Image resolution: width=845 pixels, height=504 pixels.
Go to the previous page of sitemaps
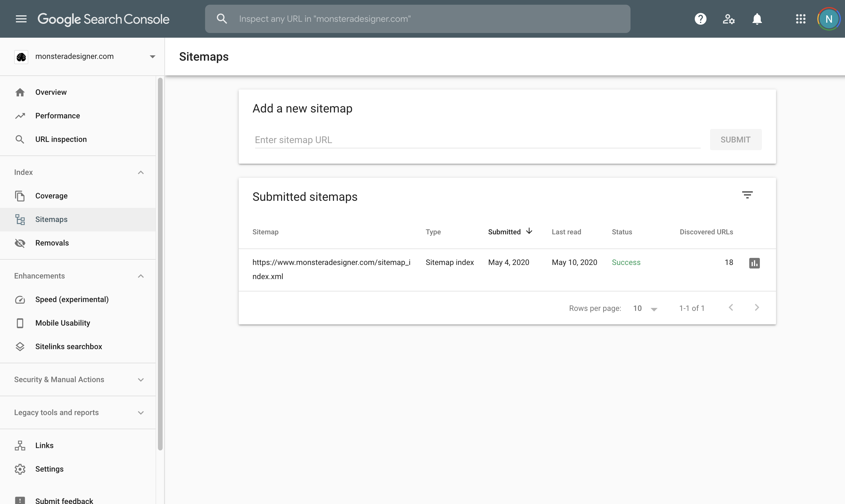click(x=731, y=308)
